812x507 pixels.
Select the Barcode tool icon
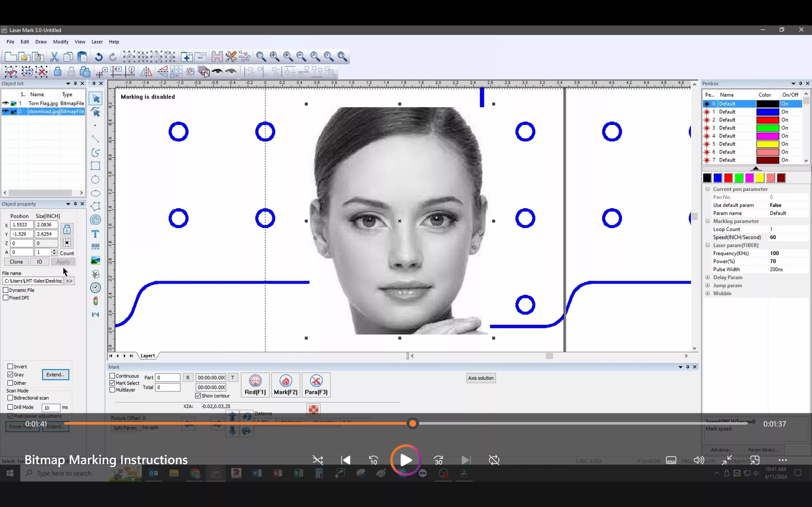pos(95,247)
